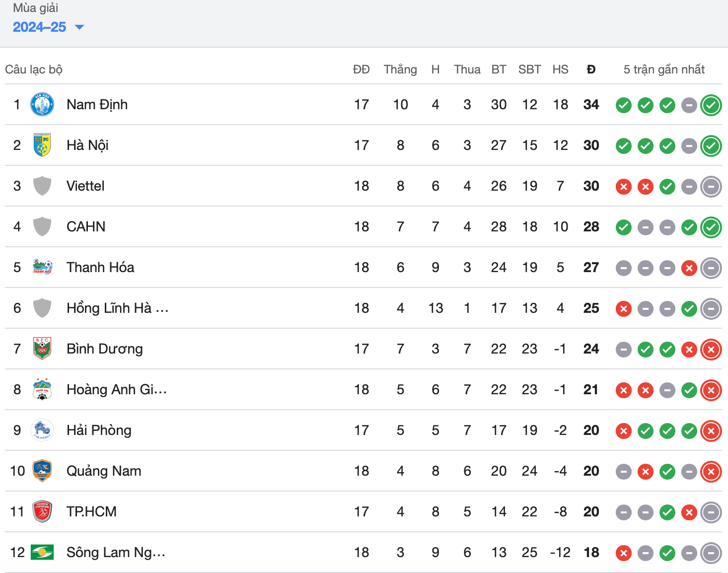Click the Hải Phòng club logo

tap(42, 430)
